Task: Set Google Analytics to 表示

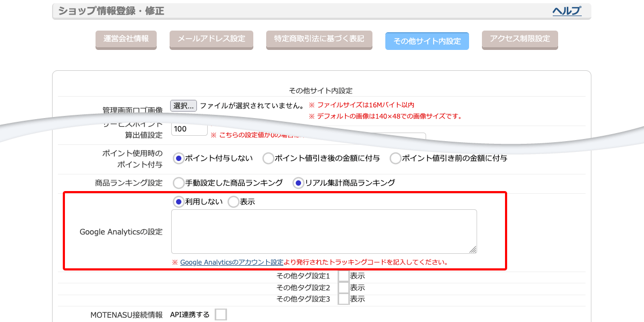Action: click(x=233, y=202)
